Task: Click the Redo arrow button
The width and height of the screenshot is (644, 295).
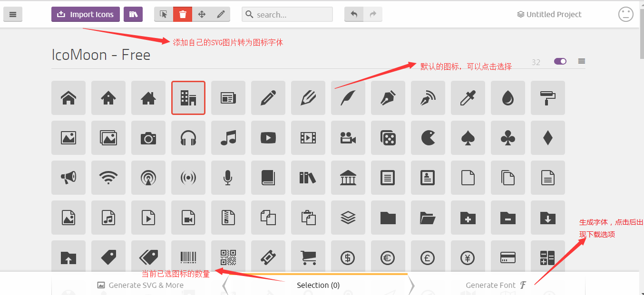Action: pyautogui.click(x=373, y=14)
